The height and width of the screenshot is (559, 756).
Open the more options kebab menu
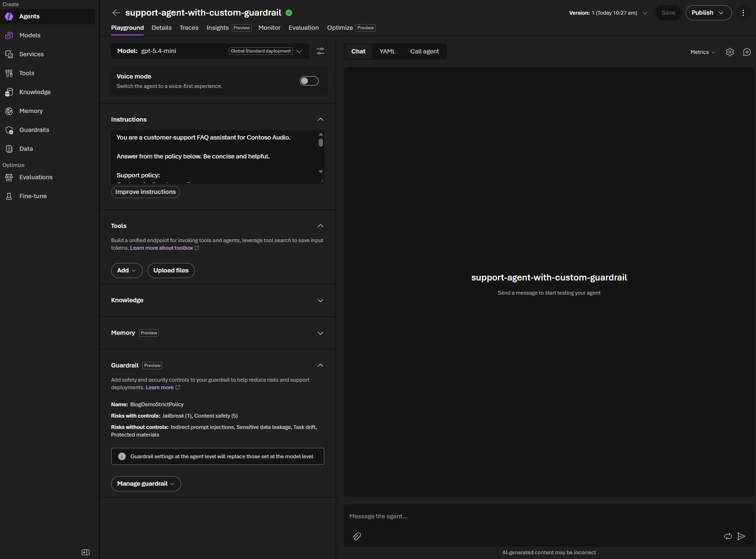743,13
